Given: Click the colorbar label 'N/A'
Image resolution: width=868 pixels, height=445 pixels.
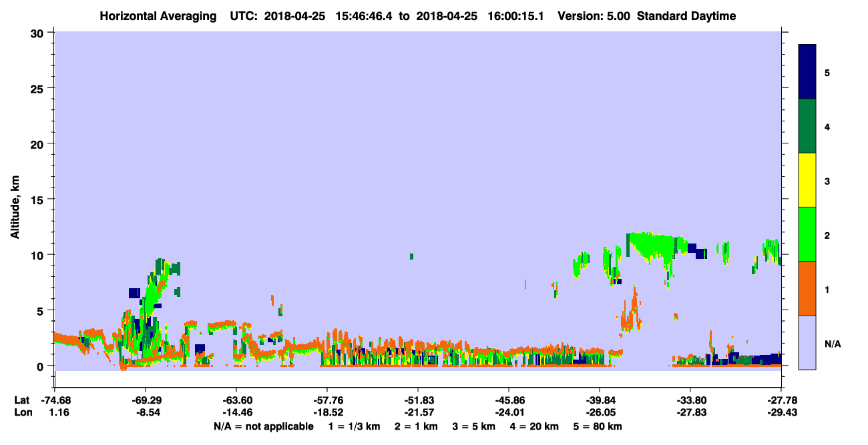Looking at the screenshot, I should [833, 344].
